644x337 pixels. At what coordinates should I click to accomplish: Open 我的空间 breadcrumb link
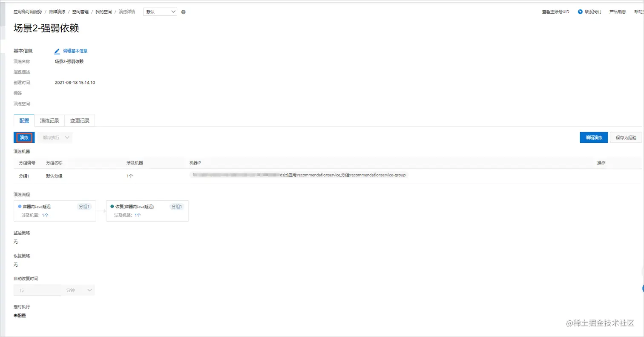tap(103, 12)
